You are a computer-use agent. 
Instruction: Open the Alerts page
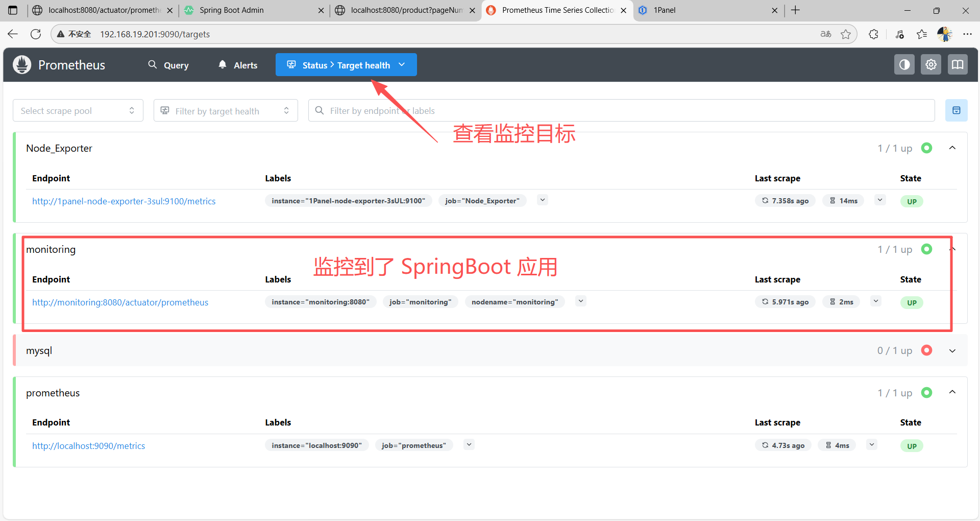(x=238, y=65)
